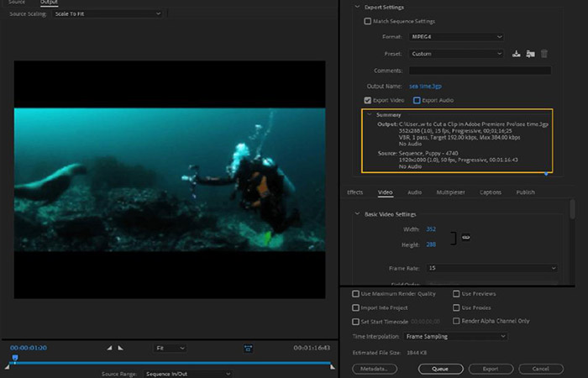Open the Preset Custom dropdown

(x=456, y=54)
